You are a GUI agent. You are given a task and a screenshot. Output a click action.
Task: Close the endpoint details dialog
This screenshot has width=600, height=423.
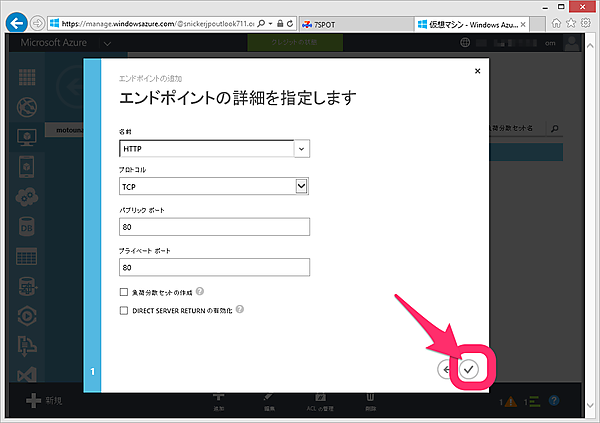(477, 72)
